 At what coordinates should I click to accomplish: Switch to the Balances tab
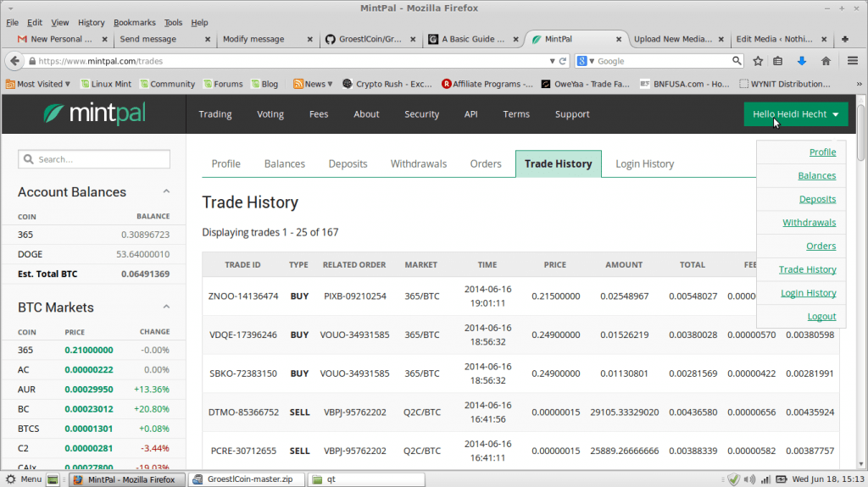285,163
